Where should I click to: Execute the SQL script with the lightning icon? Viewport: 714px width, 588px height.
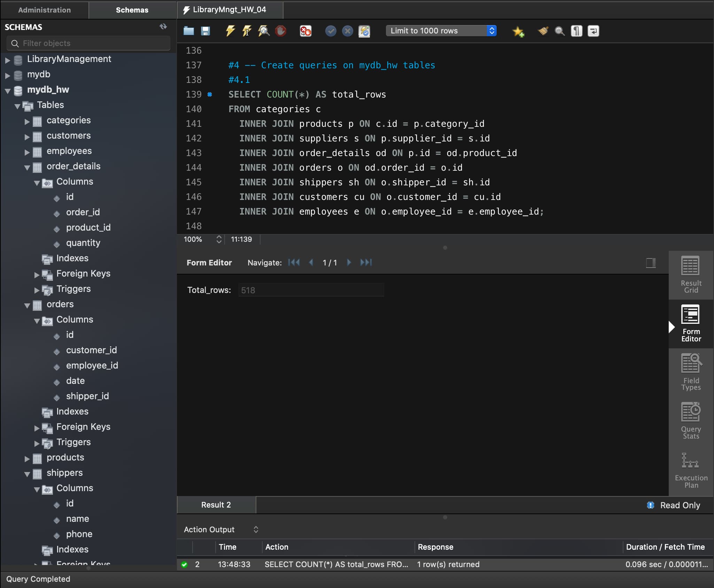point(230,31)
